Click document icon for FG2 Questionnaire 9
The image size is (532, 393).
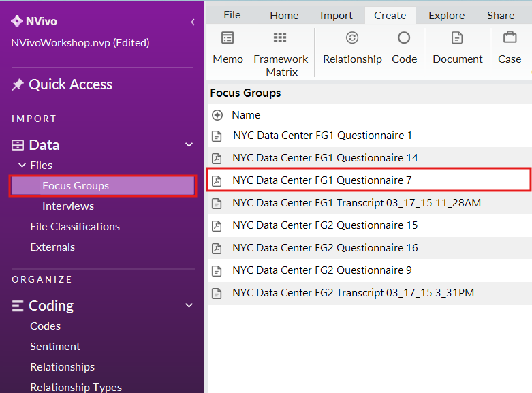(x=217, y=271)
